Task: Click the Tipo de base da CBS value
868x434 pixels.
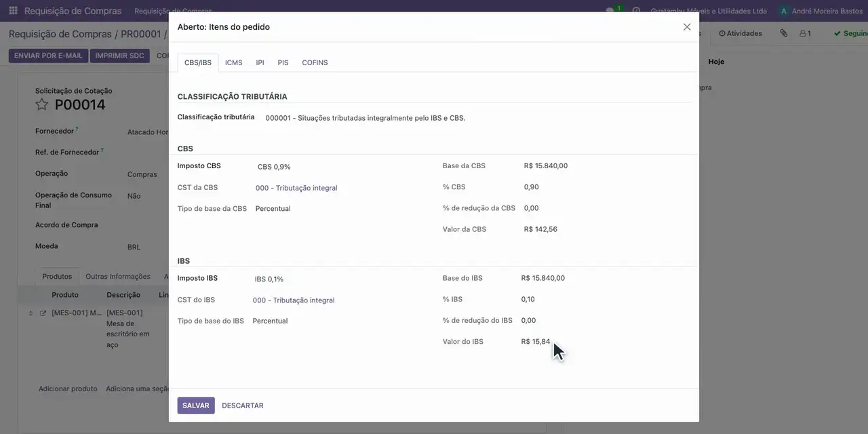Action: (x=273, y=209)
